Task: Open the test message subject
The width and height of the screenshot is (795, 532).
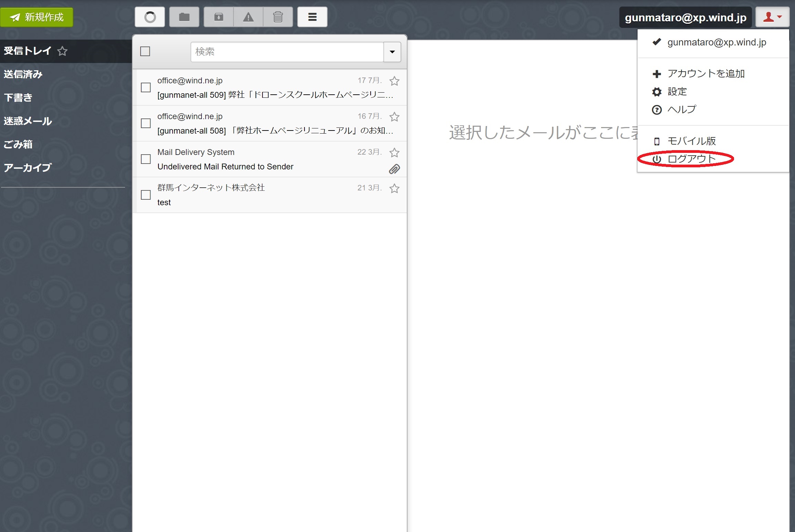Action: pos(164,202)
